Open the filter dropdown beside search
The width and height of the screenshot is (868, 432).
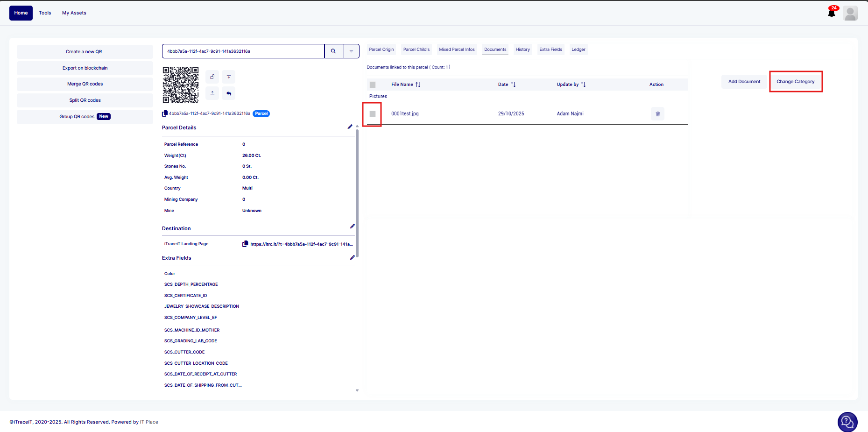351,51
